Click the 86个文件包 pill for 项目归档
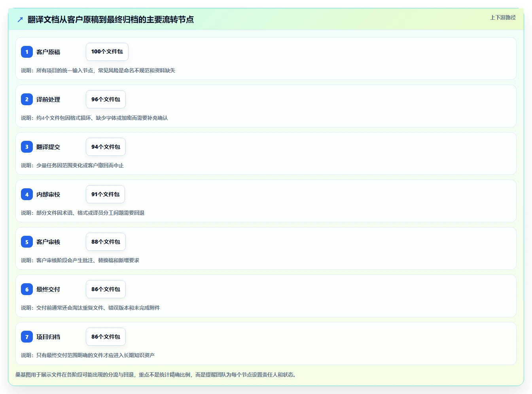Screen dimensions: 532x394 (x=106, y=337)
